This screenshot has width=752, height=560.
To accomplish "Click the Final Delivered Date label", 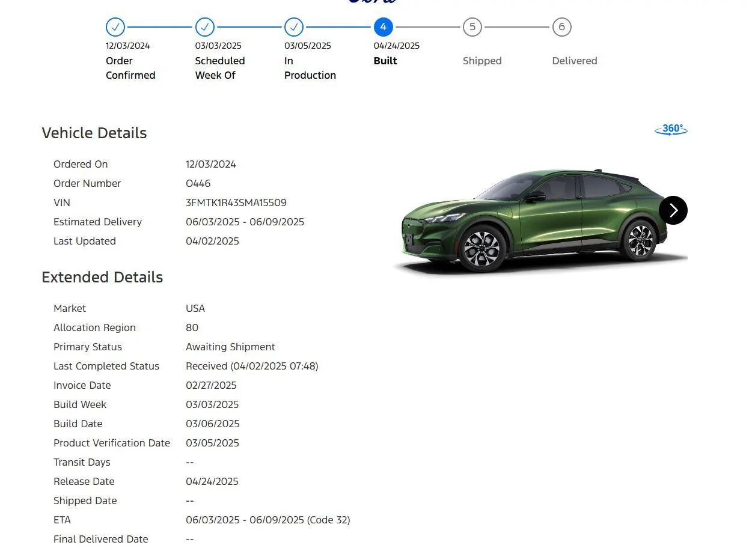I will (101, 539).
